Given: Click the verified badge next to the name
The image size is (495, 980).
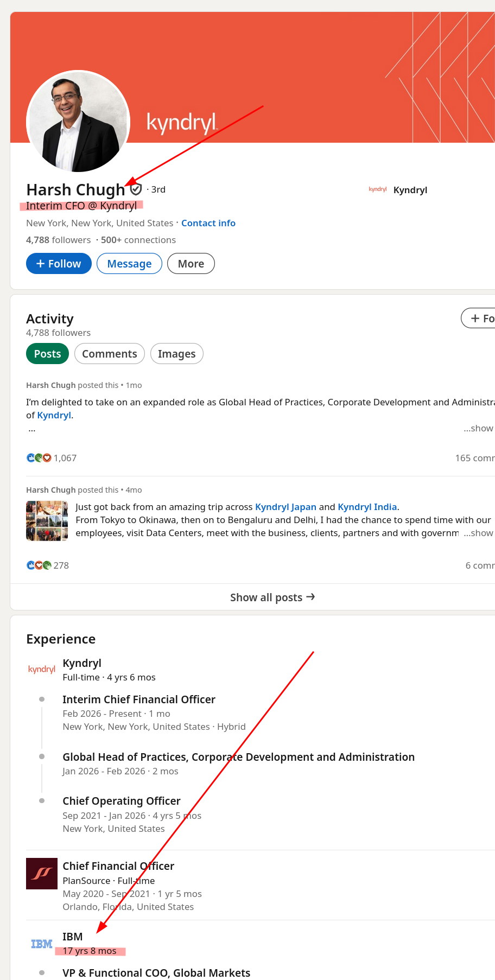Looking at the screenshot, I should click(x=136, y=189).
